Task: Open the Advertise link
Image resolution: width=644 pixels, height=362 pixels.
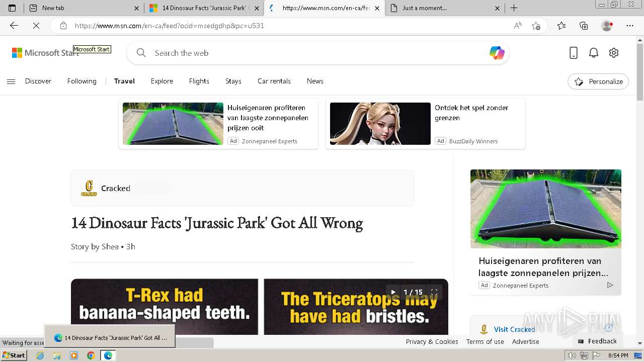Action: pyautogui.click(x=526, y=341)
